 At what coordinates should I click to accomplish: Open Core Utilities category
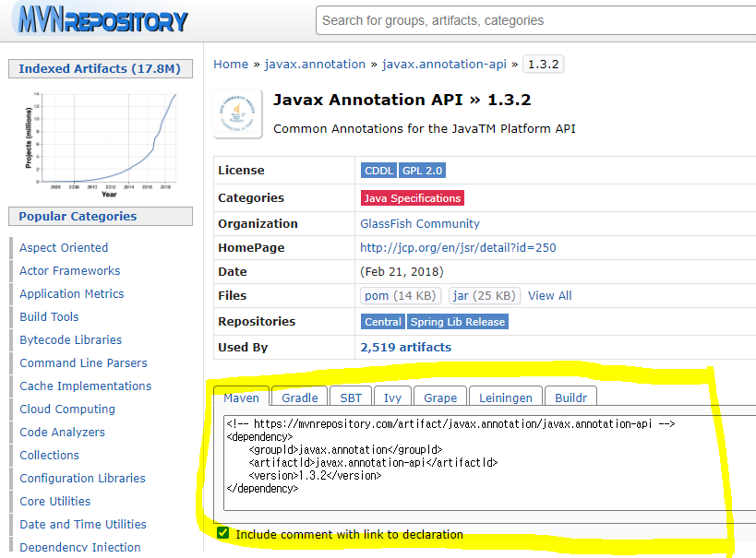[55, 502]
